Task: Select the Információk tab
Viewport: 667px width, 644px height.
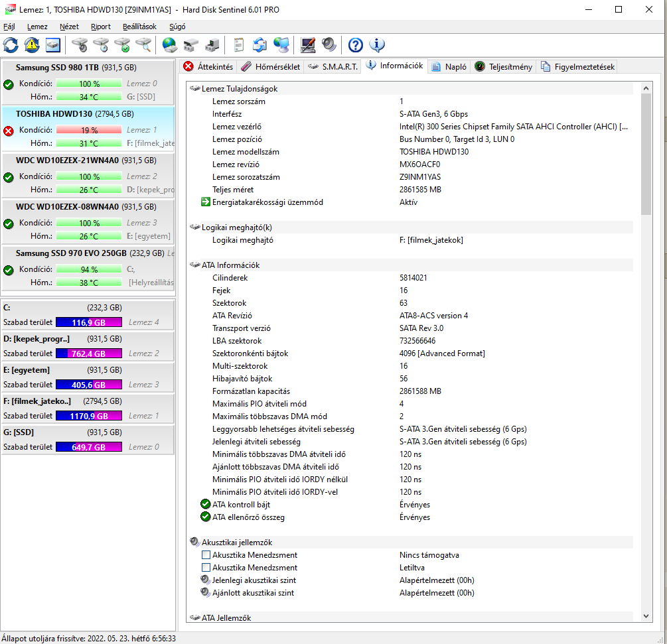Action: [x=395, y=66]
